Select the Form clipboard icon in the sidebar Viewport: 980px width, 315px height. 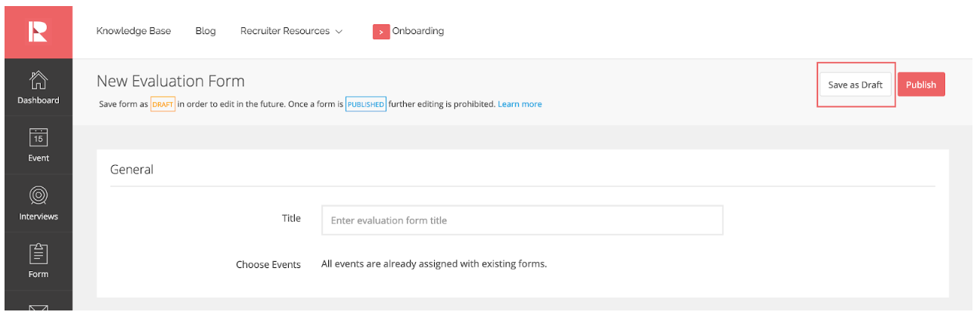pyautogui.click(x=39, y=253)
